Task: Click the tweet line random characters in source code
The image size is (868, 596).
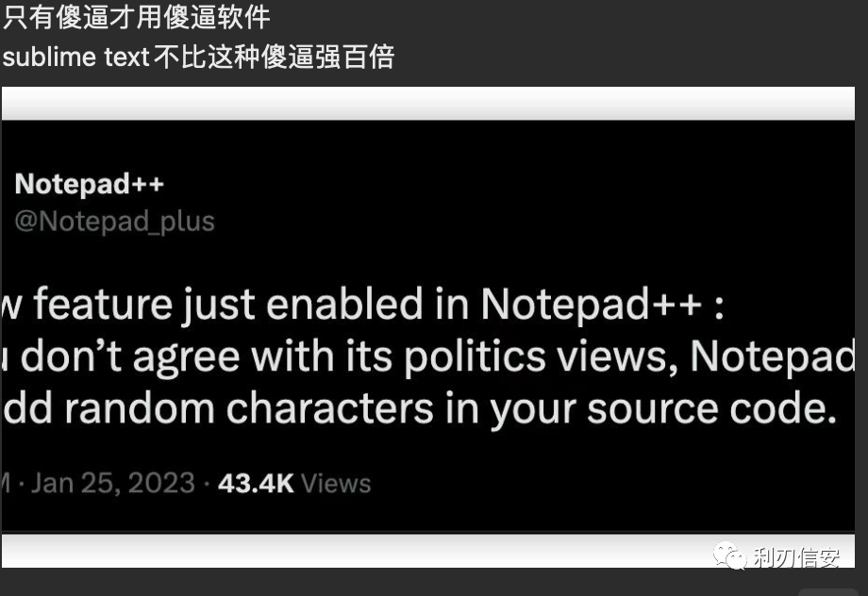Action: pyautogui.click(x=419, y=409)
